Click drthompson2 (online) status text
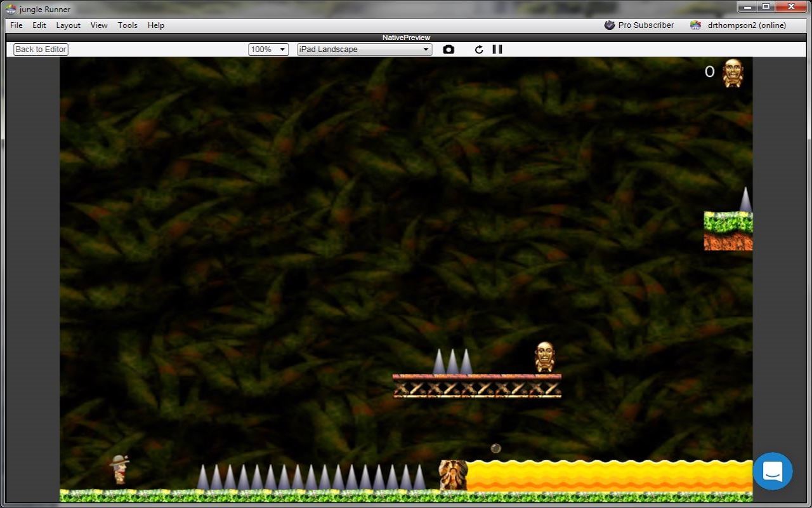812x508 pixels. (x=749, y=25)
